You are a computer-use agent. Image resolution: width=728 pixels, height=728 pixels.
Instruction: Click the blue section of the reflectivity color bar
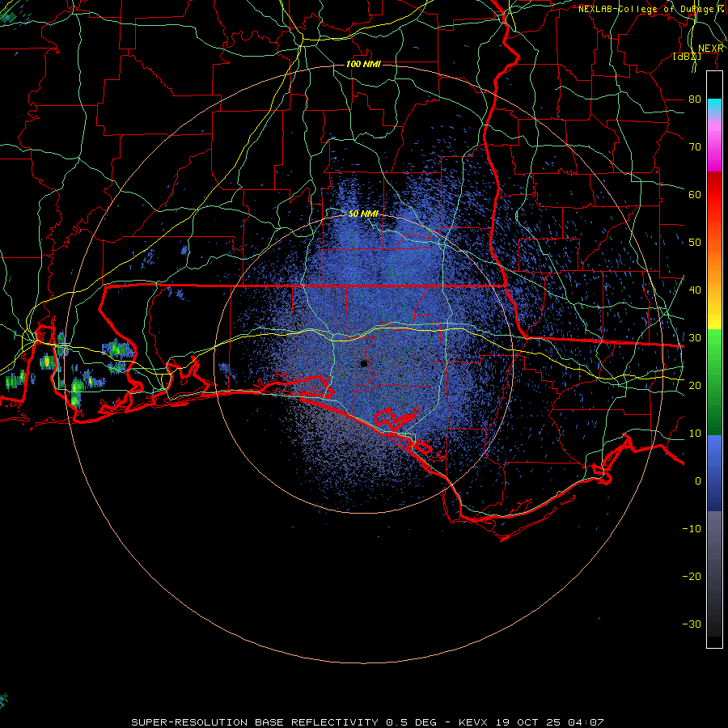tap(714, 472)
